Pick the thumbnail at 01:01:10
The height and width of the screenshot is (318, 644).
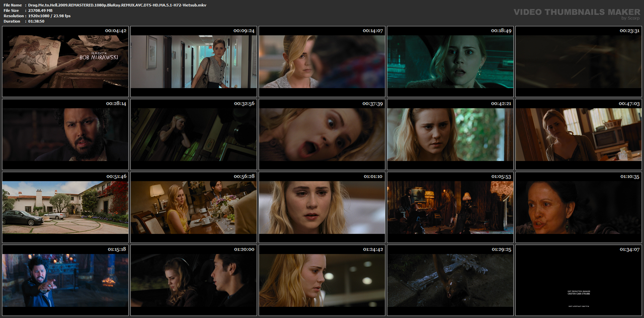pos(322,207)
